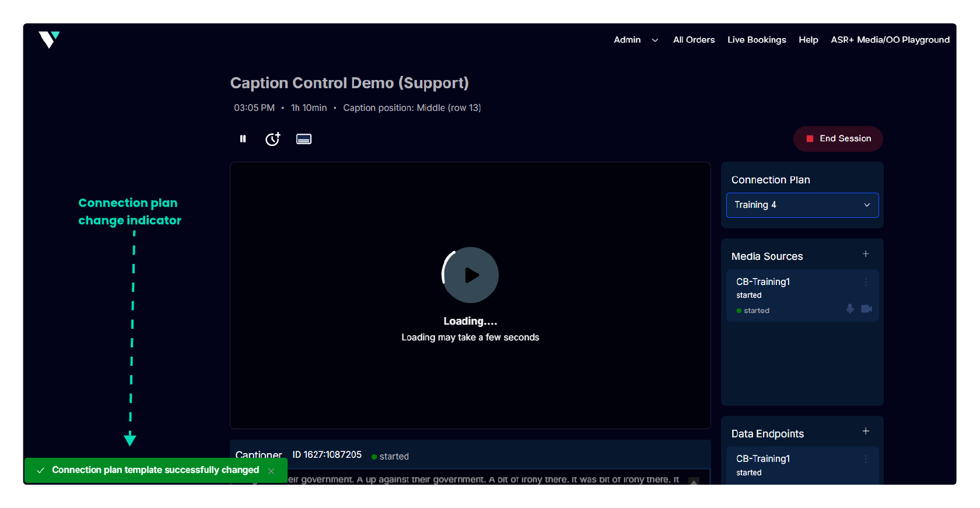Screen dimensions: 980x508
Task: Add a new data endpoint
Action: click(866, 432)
